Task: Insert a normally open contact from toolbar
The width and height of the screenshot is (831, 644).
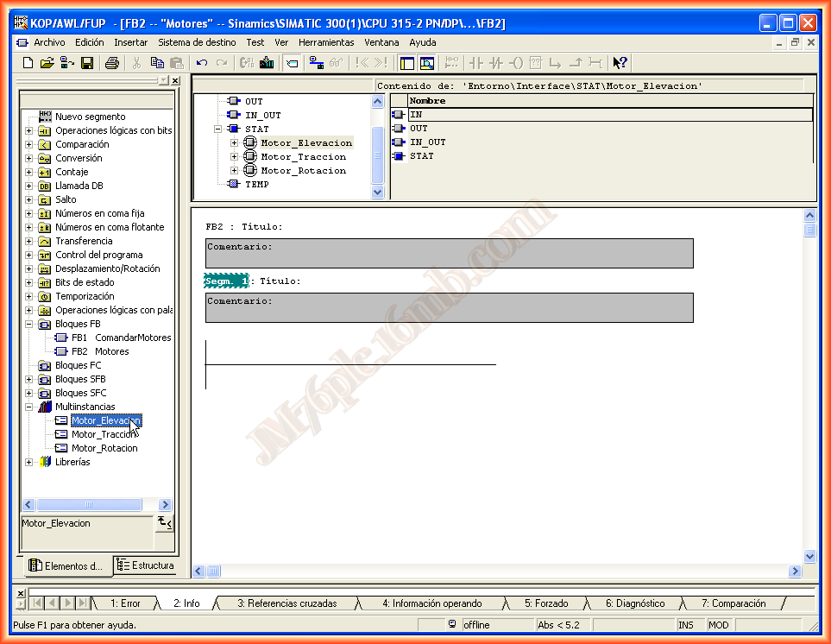Action: [475, 63]
